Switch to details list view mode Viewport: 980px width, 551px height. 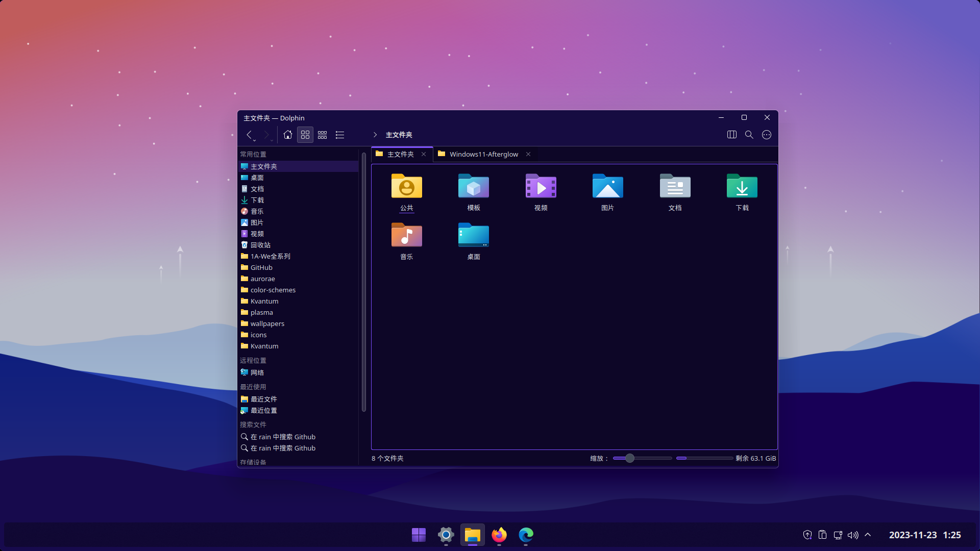point(340,135)
